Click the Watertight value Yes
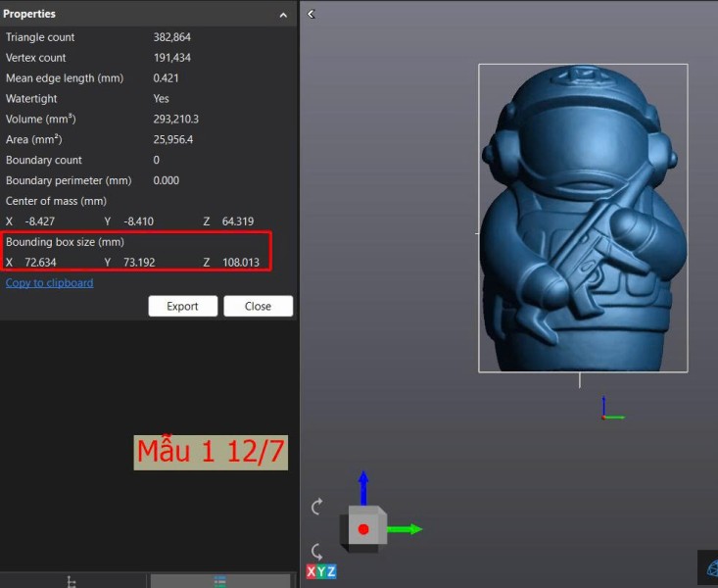Viewport: 718px width, 588px height. point(162,99)
